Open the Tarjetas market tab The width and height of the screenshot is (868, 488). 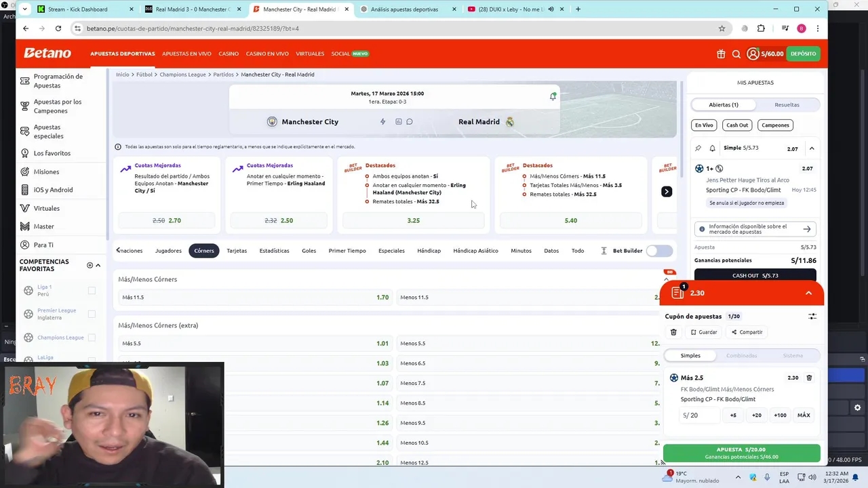237,251
